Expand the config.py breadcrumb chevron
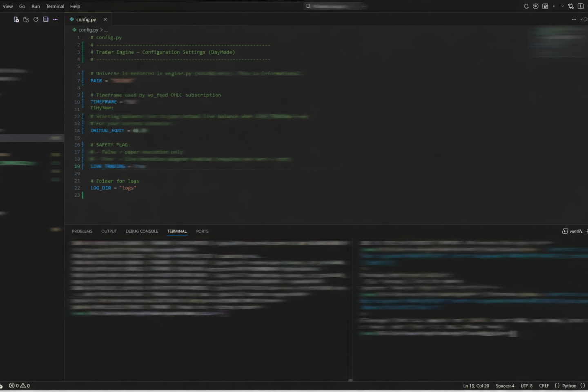588x392 pixels. coord(101,30)
